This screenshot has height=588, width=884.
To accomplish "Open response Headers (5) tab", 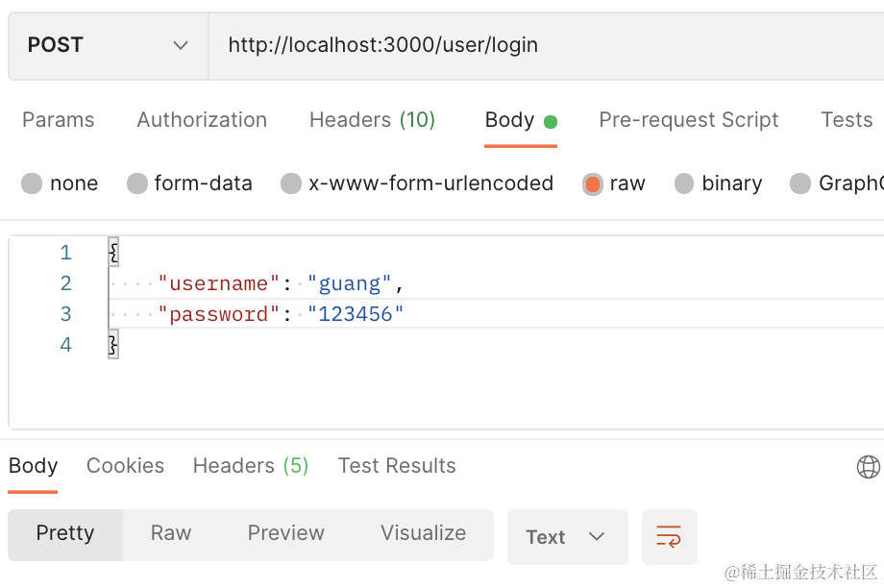I will 250,466.
